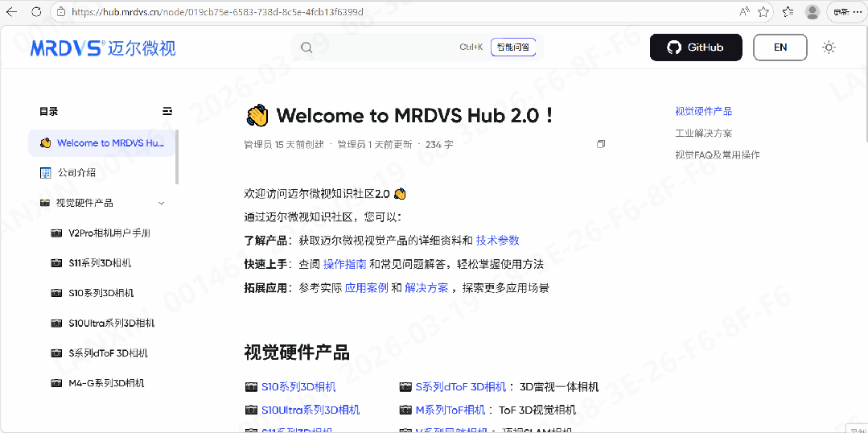Open the 技术参数 link
The image size is (868, 433).
point(497,240)
